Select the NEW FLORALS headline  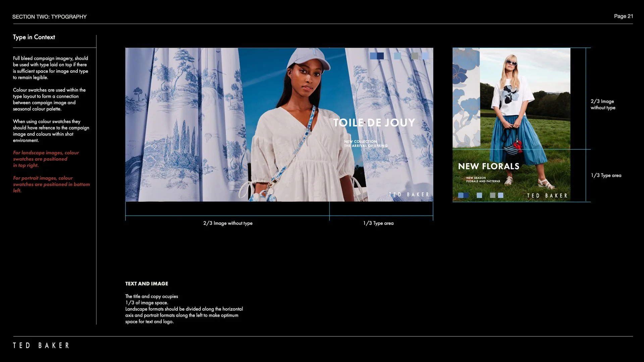tap(488, 166)
